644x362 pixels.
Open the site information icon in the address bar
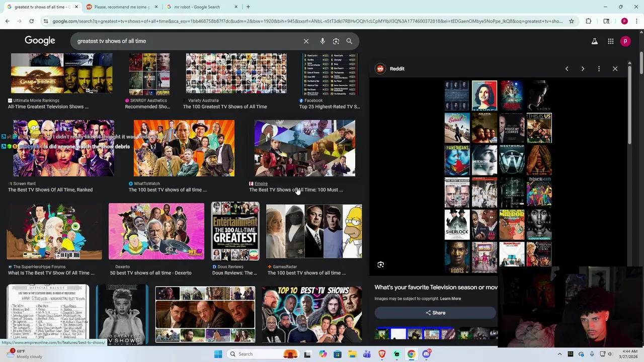[x=46, y=21]
